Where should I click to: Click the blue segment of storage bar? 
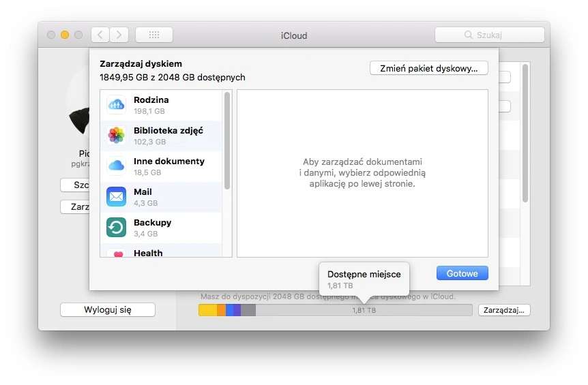229,310
